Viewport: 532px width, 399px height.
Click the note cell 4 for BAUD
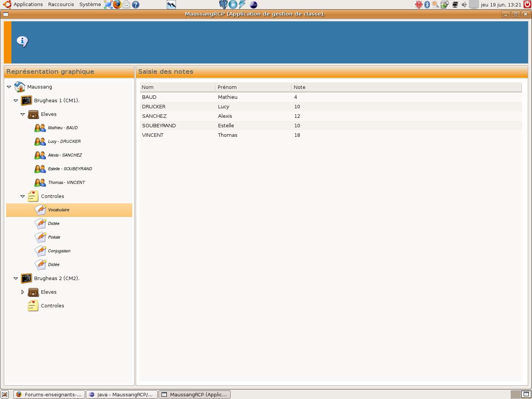coord(296,97)
